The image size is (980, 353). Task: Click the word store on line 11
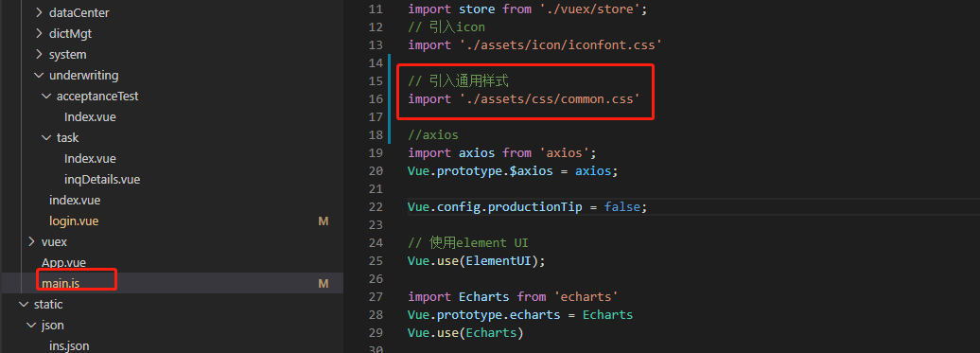[x=477, y=9]
